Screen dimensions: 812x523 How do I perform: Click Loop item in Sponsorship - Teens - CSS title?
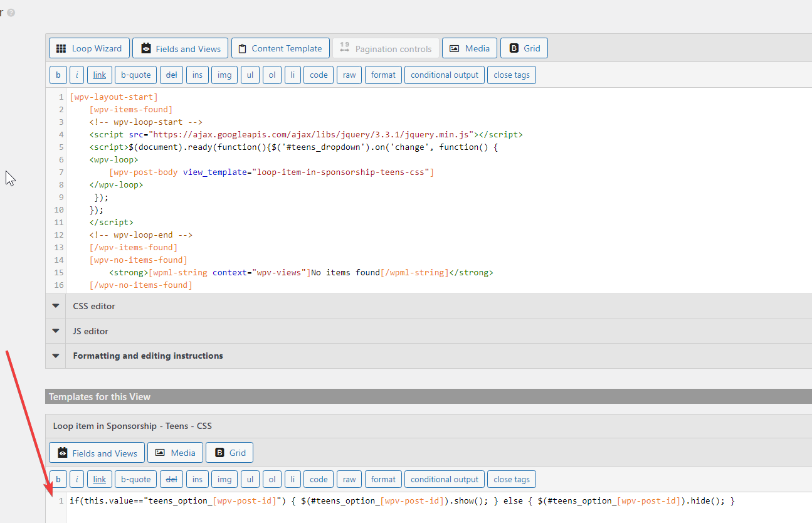(132, 426)
